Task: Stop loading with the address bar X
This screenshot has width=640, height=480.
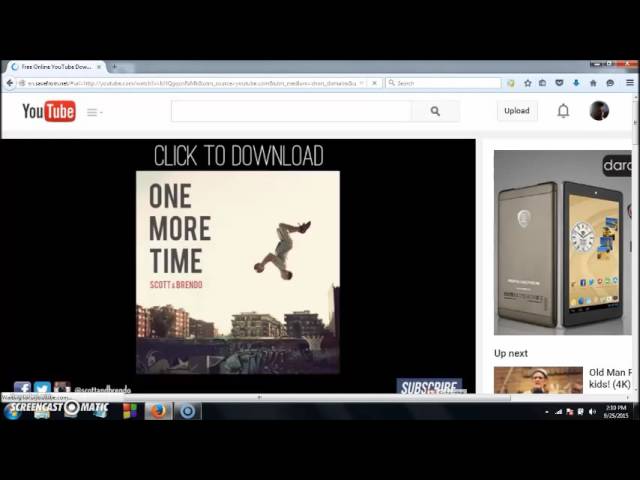Action: click(x=374, y=83)
